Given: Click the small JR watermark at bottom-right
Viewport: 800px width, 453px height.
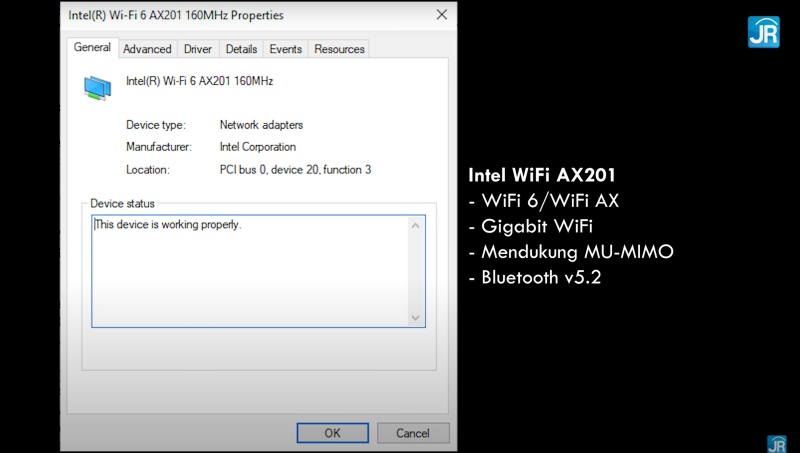Looking at the screenshot, I should pos(776,443).
